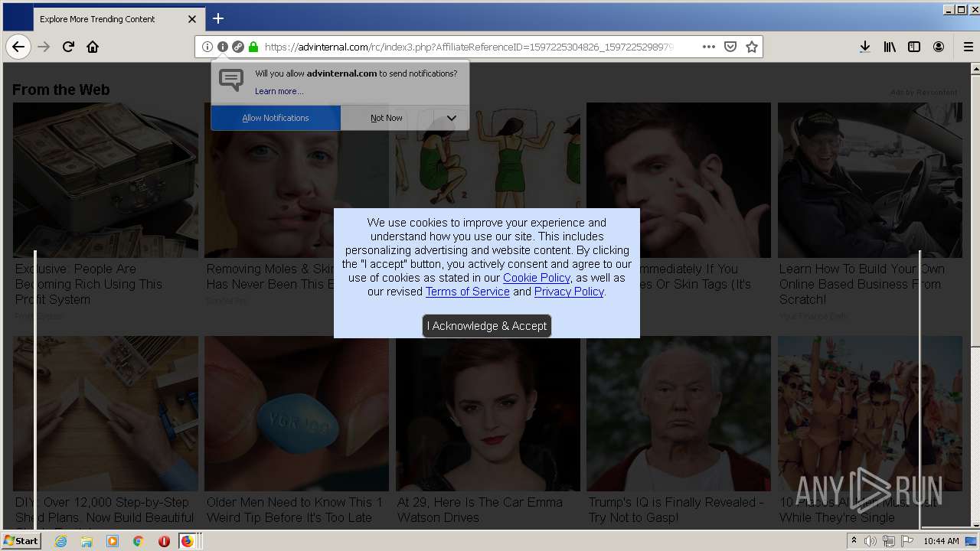Launch Internet Explorer from taskbar
The height and width of the screenshot is (551, 980).
pyautogui.click(x=61, y=541)
